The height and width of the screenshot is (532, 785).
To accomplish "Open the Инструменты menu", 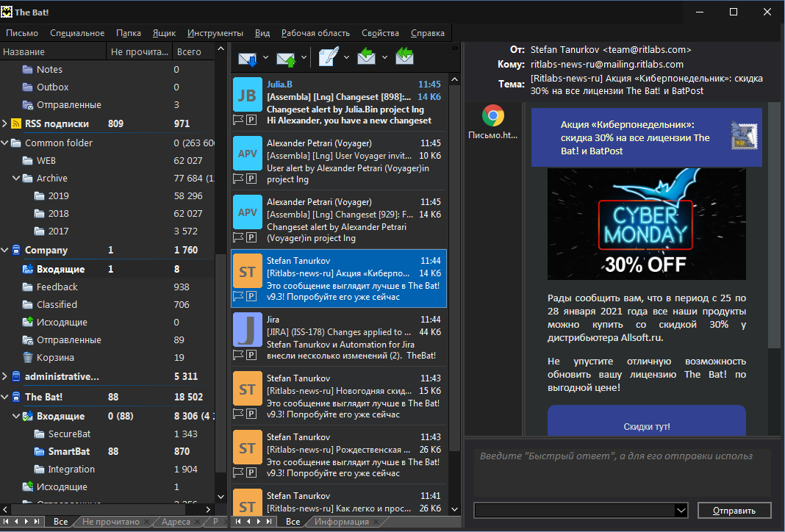I will [x=215, y=33].
